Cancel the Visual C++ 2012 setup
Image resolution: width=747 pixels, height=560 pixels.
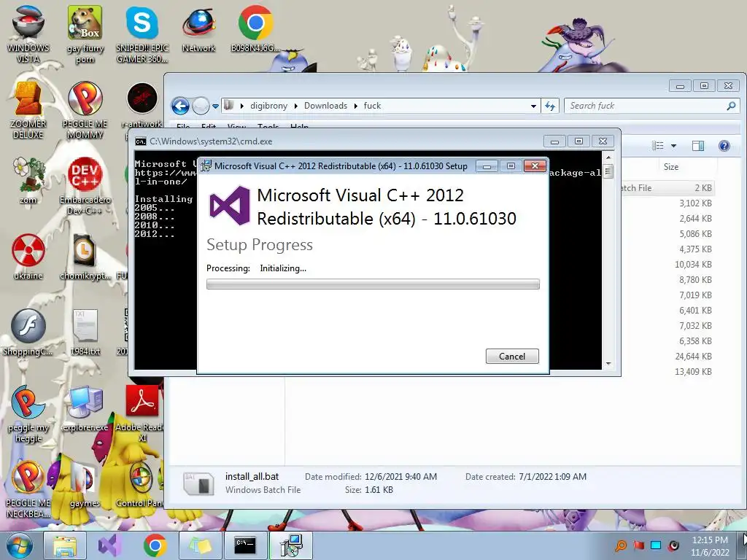click(512, 356)
